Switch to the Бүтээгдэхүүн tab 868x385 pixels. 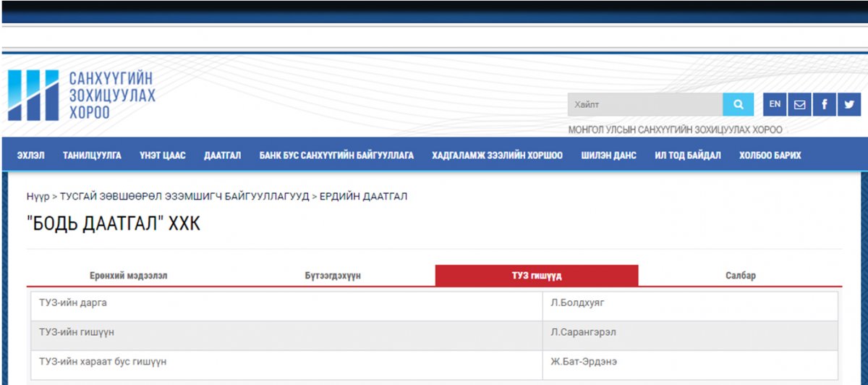click(x=333, y=276)
